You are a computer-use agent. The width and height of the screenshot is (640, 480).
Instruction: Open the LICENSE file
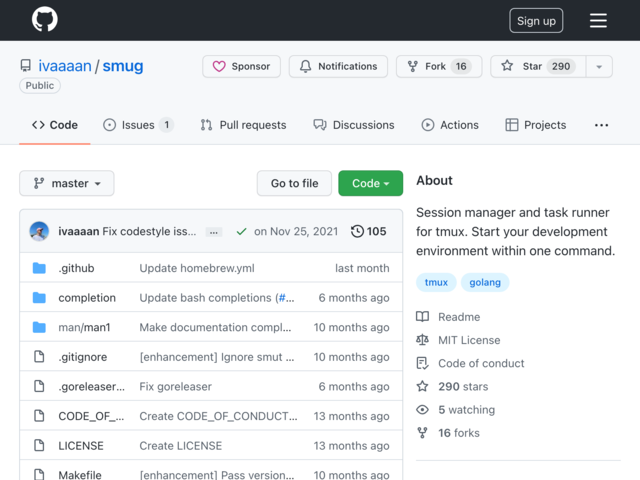pos(81,446)
